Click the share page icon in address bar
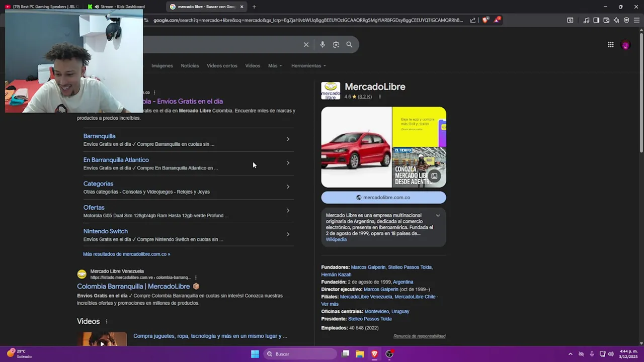The width and height of the screenshot is (644, 362). pyautogui.click(x=473, y=20)
